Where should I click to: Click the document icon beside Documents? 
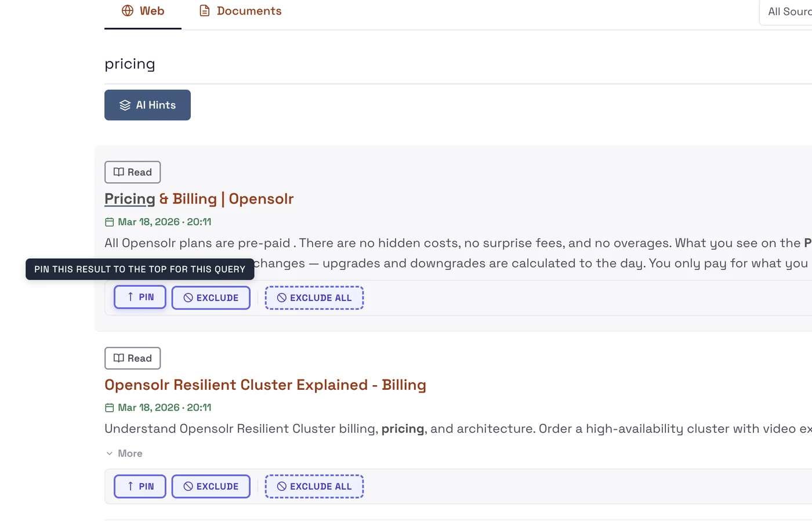pos(204,10)
